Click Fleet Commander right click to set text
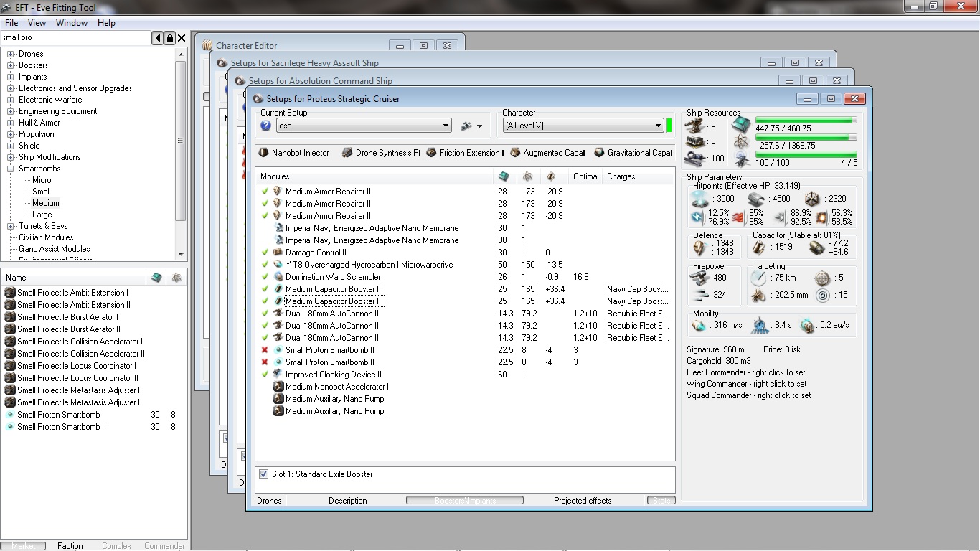980x551 pixels. pos(745,372)
